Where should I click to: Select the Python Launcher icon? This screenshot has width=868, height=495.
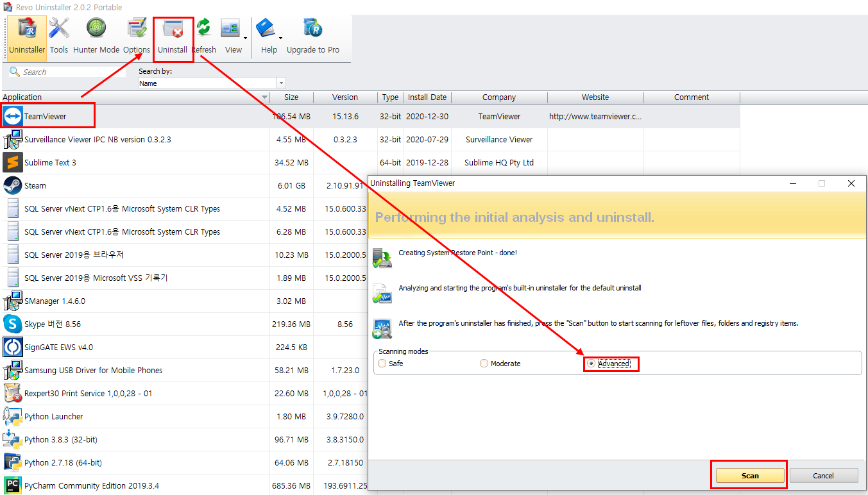(x=13, y=416)
